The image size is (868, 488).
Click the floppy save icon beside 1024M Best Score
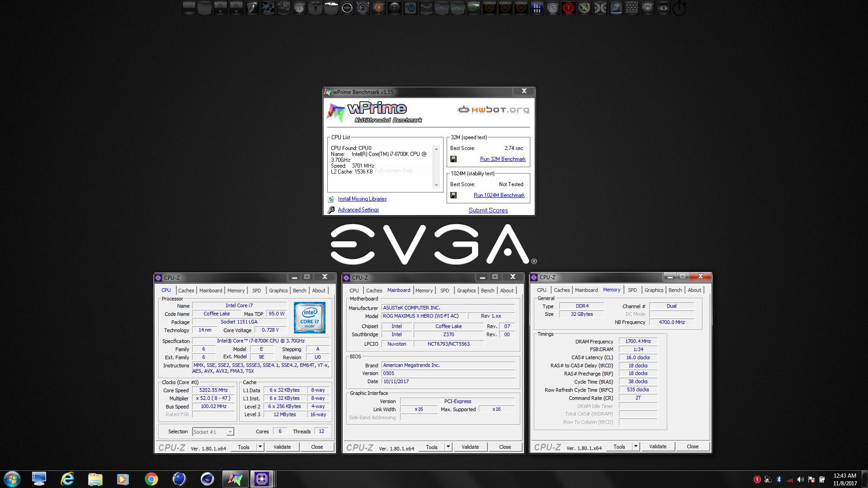[x=453, y=195]
